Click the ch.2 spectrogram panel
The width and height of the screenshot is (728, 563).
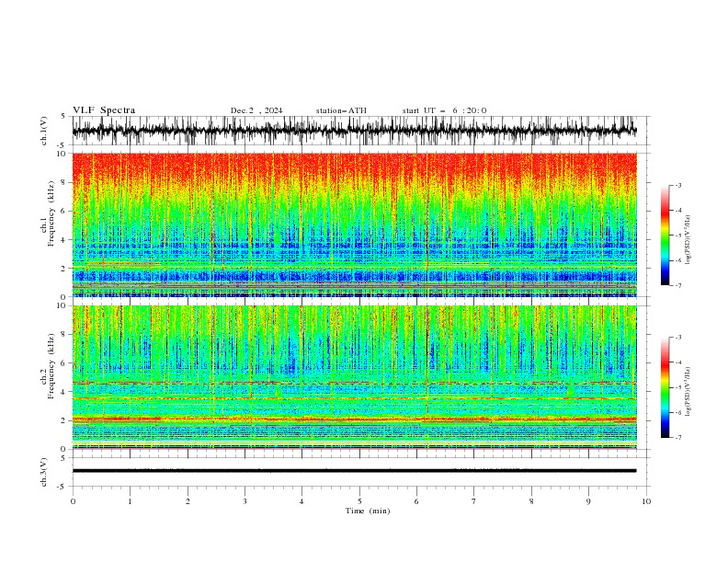[354, 377]
